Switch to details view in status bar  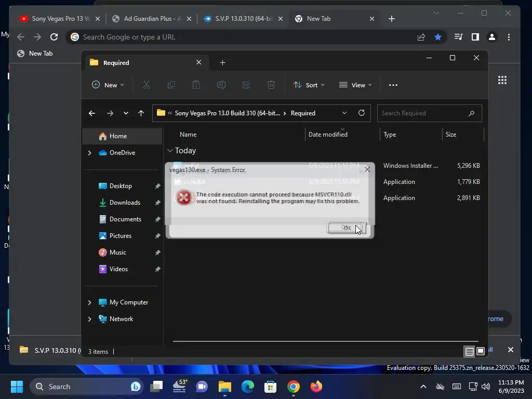(x=469, y=352)
